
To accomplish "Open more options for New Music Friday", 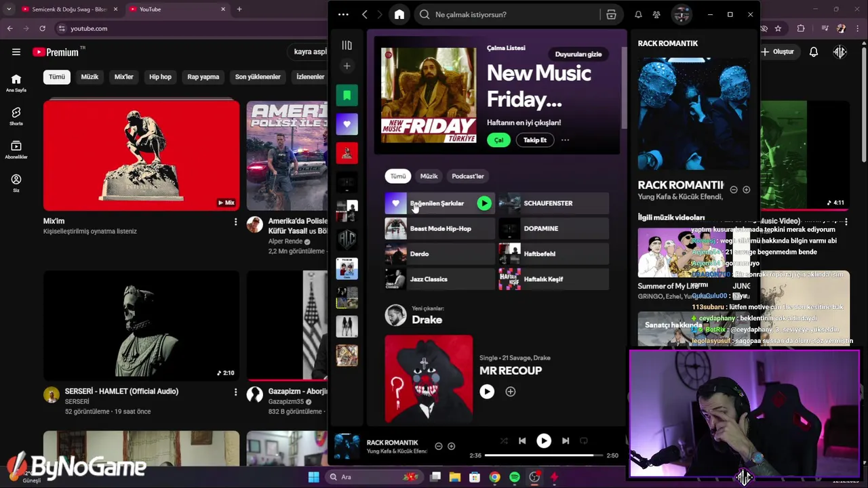I will pos(565,140).
